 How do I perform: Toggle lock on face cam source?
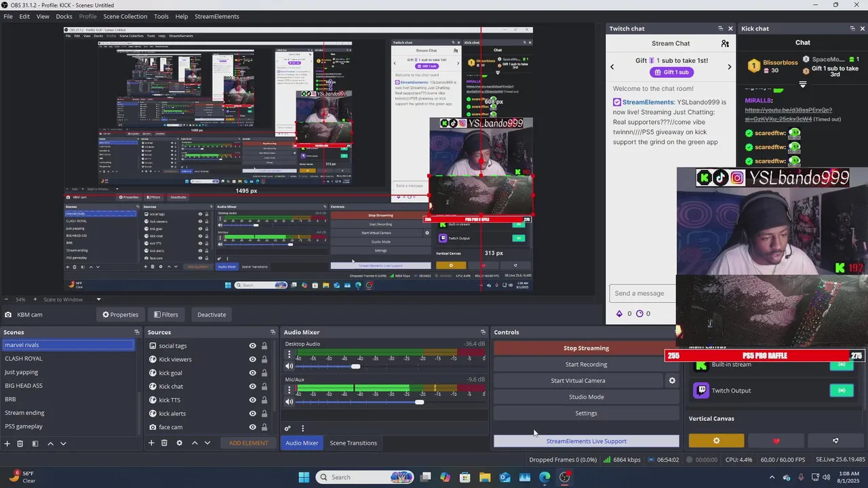[264, 427]
